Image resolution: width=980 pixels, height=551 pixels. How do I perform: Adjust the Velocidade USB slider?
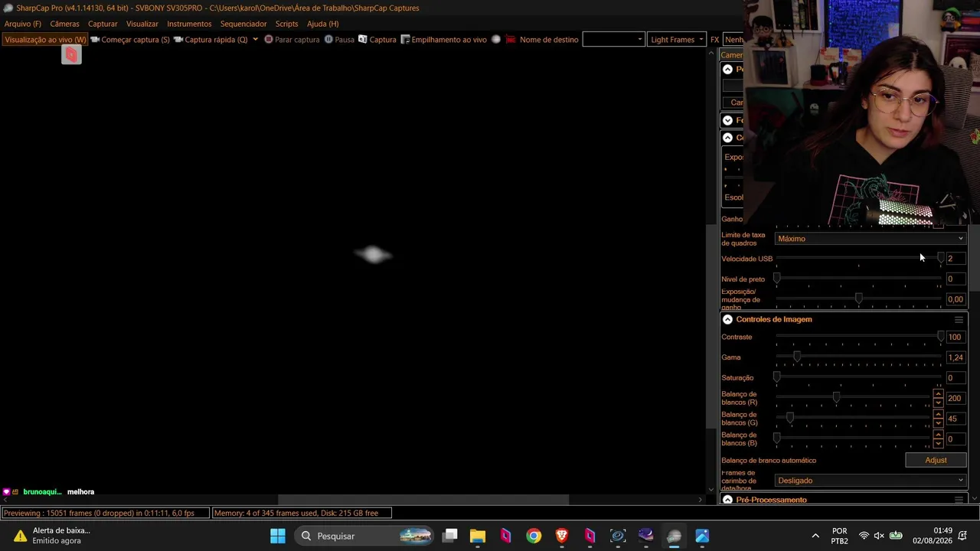tap(858, 259)
